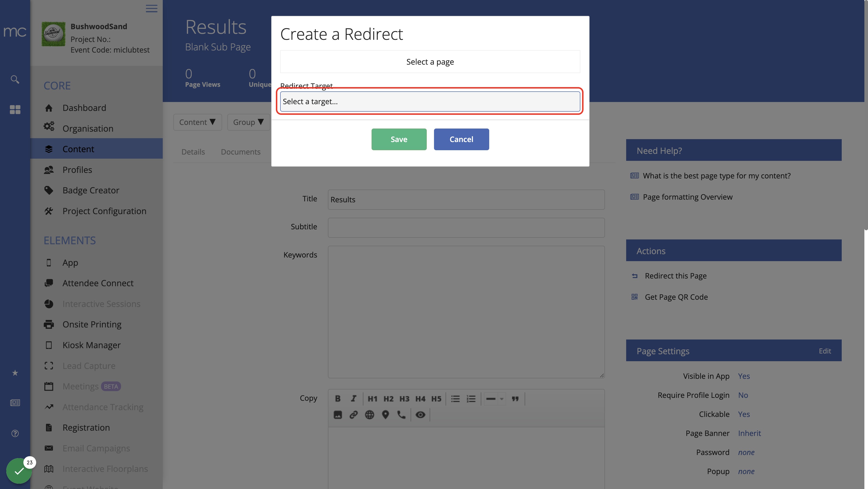Insert blockquote in editor
The image size is (868, 489).
pos(515,399)
